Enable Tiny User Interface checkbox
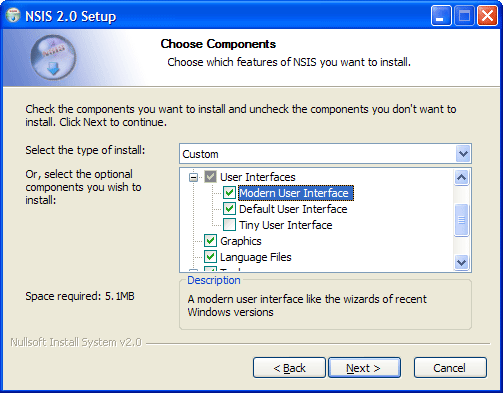The width and height of the screenshot is (503, 393). (229, 225)
